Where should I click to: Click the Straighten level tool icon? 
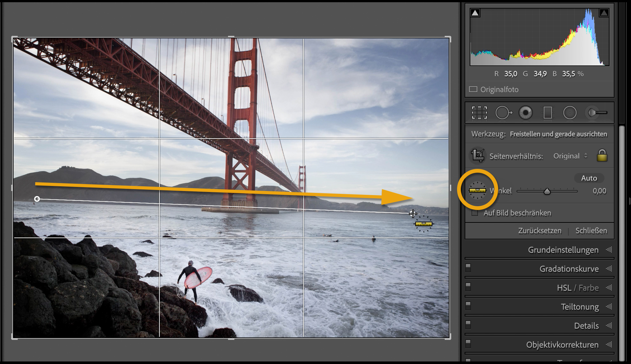tap(477, 190)
